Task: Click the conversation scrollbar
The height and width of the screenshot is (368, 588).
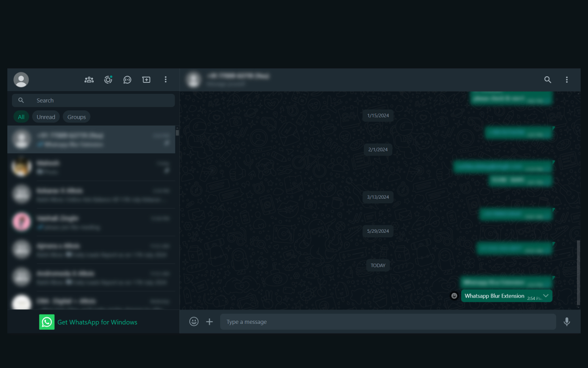Action: point(578,272)
